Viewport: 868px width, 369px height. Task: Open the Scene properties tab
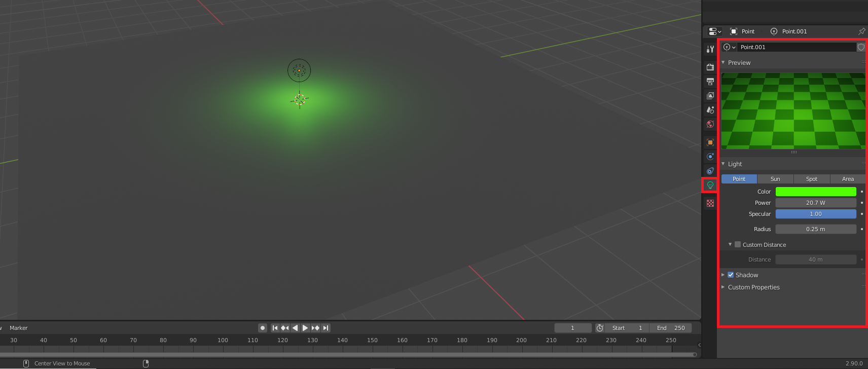pyautogui.click(x=710, y=109)
